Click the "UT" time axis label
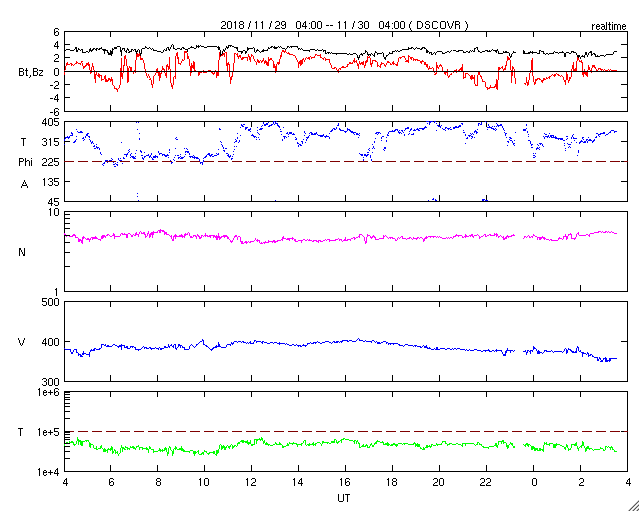640x512 pixels. click(x=344, y=499)
